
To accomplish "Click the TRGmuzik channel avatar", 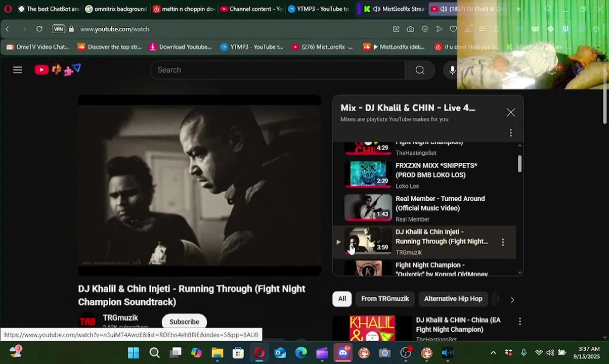I will 87,322.
